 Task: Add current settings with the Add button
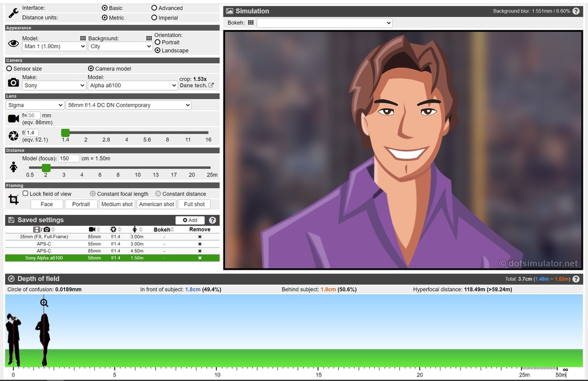(190, 220)
